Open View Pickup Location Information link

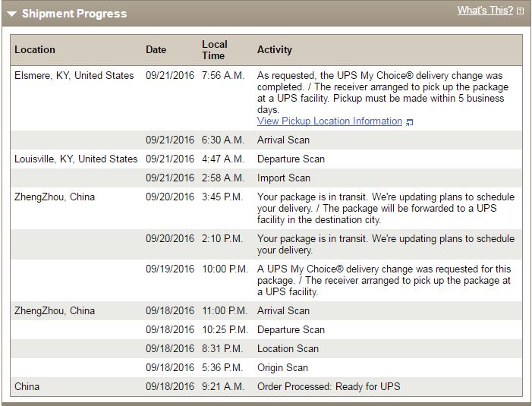[329, 121]
